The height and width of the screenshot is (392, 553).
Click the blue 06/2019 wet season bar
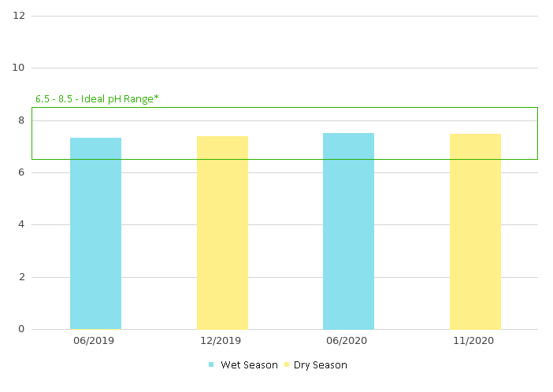(x=95, y=233)
